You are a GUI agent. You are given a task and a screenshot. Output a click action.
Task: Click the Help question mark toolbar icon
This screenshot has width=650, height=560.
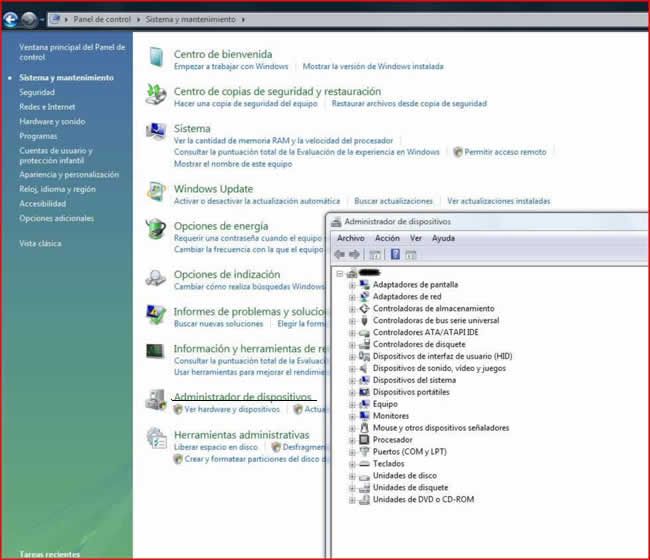[395, 254]
